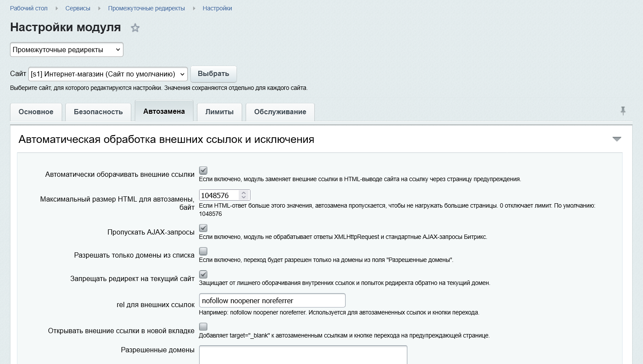The height and width of the screenshot is (364, 643).
Task: Uncheck automatic wrapping of external links
Action: 203,170
